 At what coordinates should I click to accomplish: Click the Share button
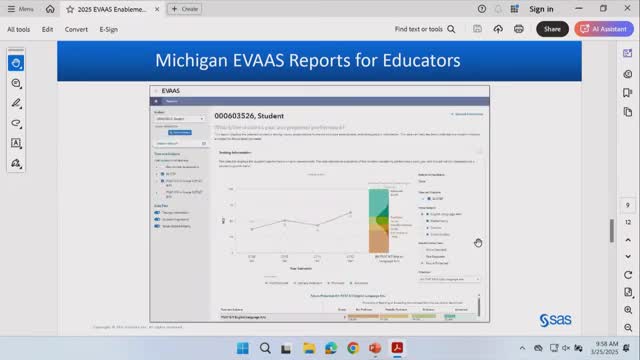tap(552, 29)
